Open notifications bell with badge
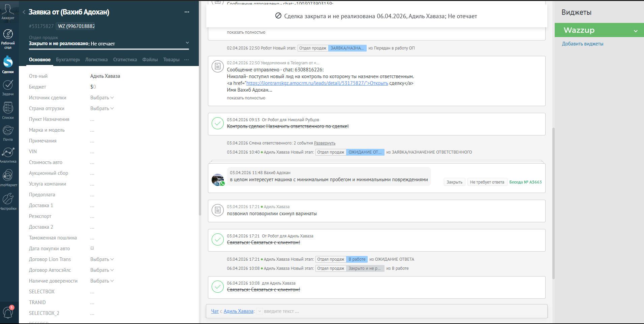 (x=8, y=312)
